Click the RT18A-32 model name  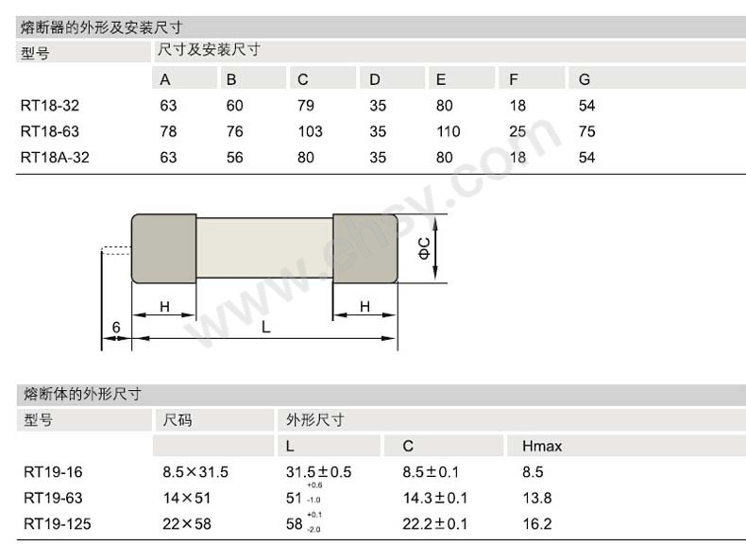click(55, 158)
